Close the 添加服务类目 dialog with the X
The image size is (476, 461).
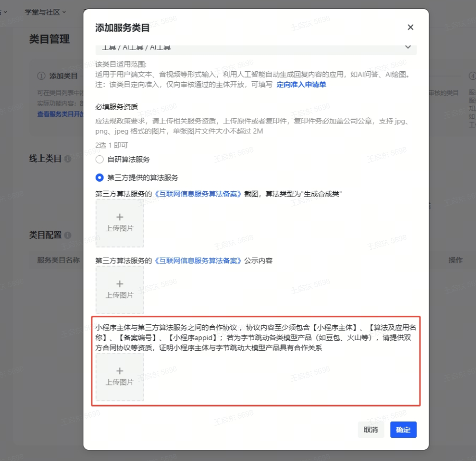click(410, 27)
